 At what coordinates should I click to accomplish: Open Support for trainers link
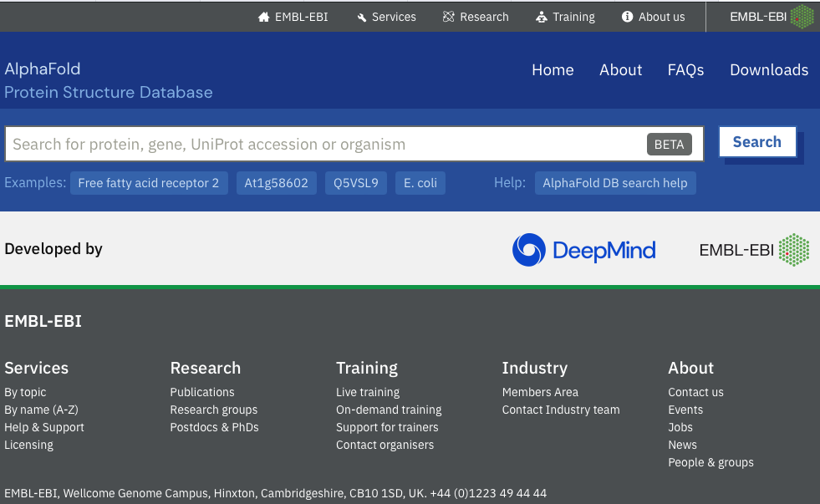[387, 428]
